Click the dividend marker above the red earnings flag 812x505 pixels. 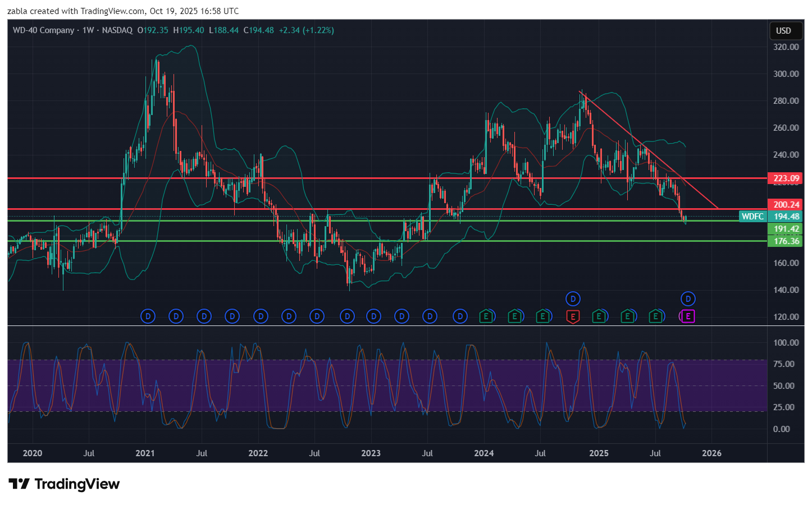click(572, 299)
